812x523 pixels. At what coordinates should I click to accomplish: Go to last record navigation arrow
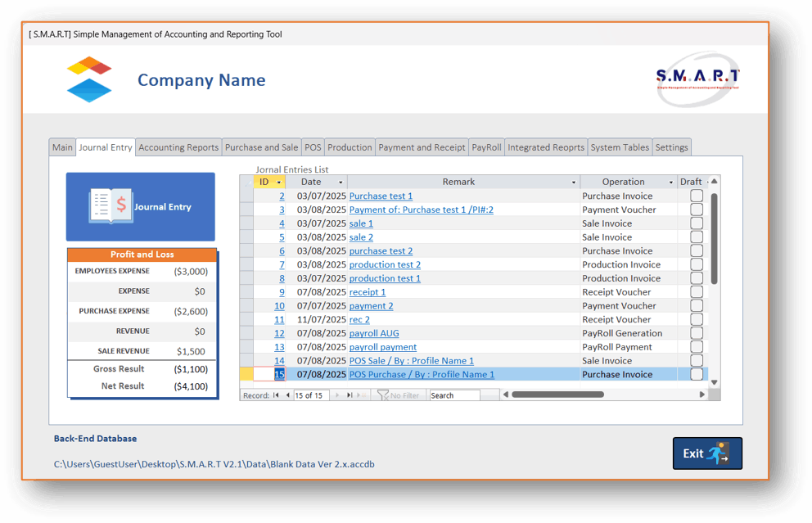(x=350, y=395)
